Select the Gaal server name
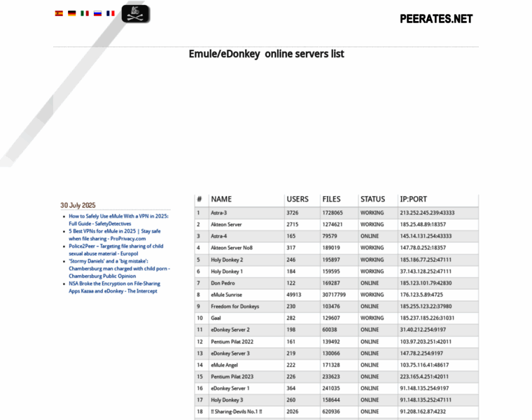 point(216,318)
